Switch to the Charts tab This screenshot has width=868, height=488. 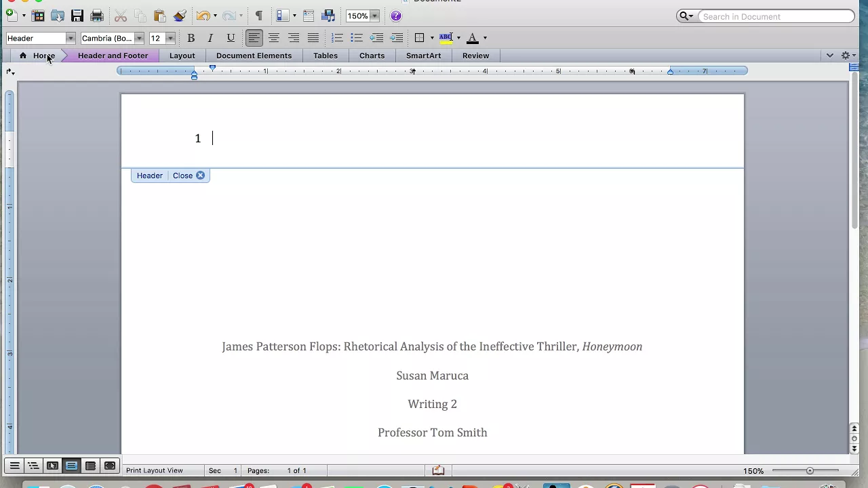(x=372, y=56)
